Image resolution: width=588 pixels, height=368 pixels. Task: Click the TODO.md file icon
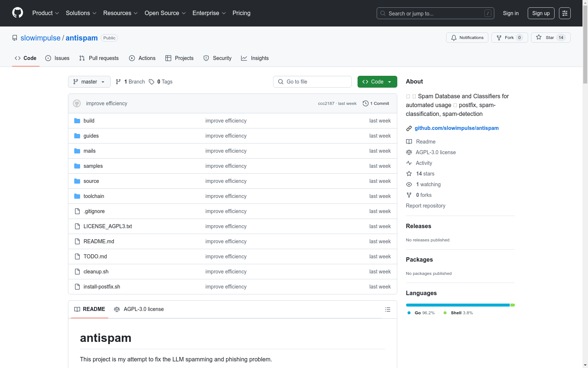(x=77, y=256)
